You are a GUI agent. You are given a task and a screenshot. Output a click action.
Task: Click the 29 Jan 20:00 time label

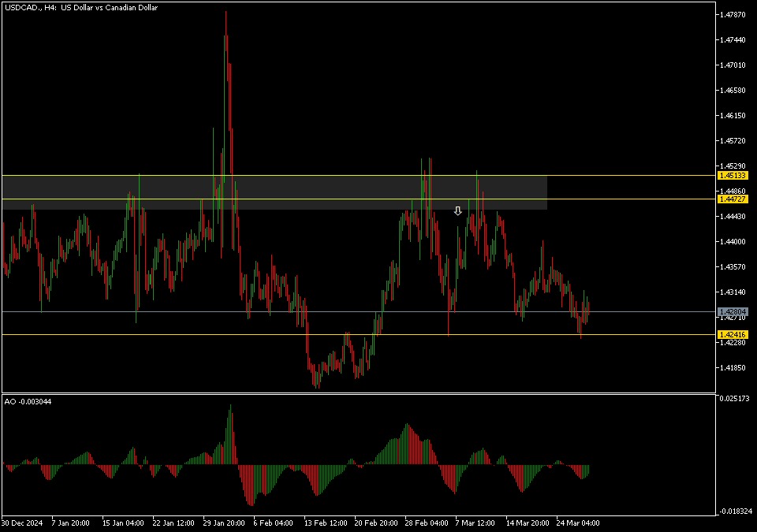coord(225,523)
